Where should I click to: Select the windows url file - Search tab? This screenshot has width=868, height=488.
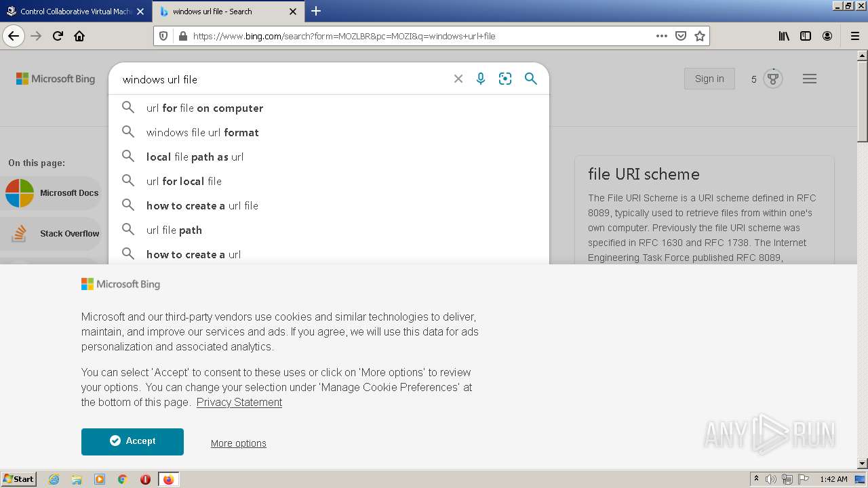point(227,12)
